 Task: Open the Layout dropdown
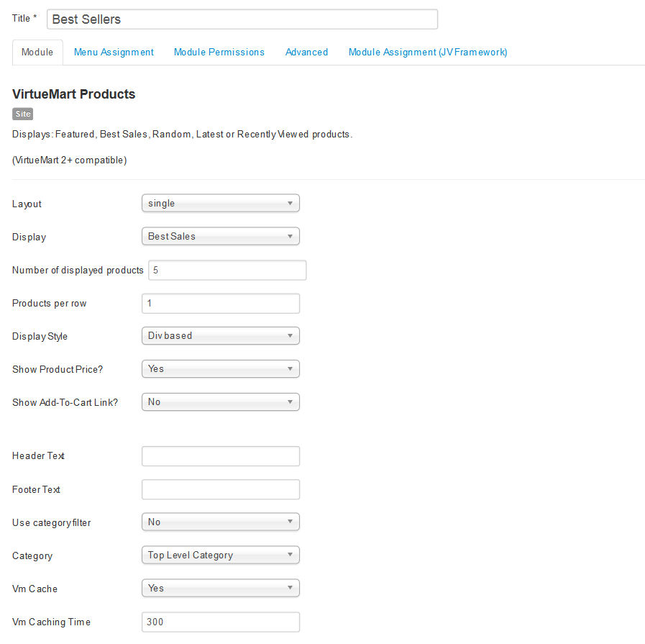(221, 204)
